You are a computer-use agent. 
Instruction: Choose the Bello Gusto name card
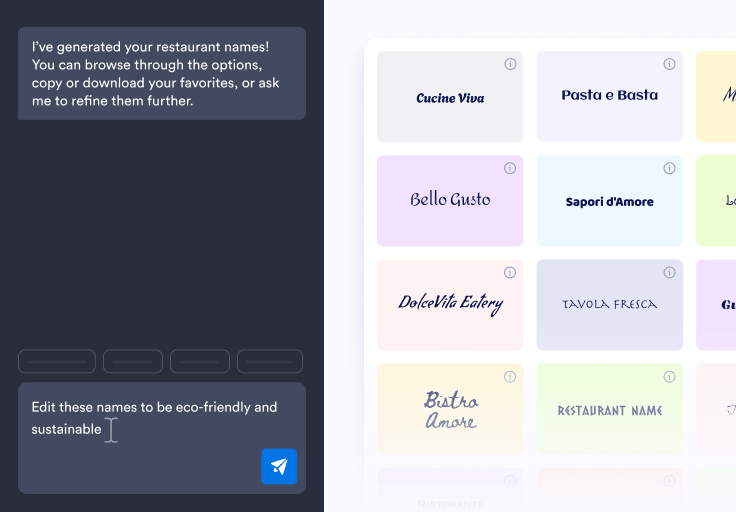450,200
